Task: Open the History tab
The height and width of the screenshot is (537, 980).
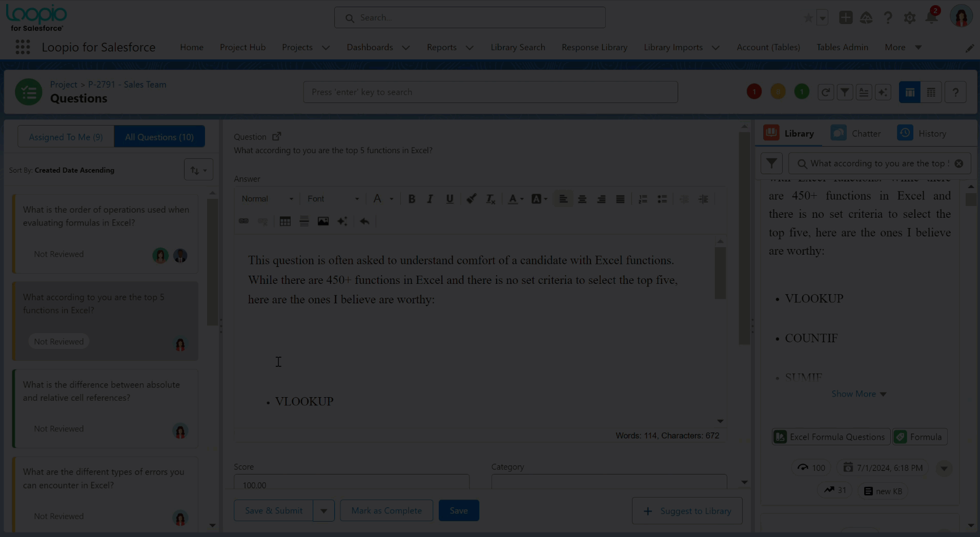Action: [x=922, y=133]
